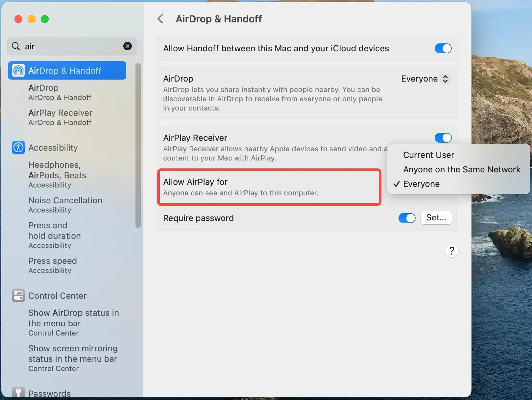Click the Accessibility sidebar icon

coord(18,147)
